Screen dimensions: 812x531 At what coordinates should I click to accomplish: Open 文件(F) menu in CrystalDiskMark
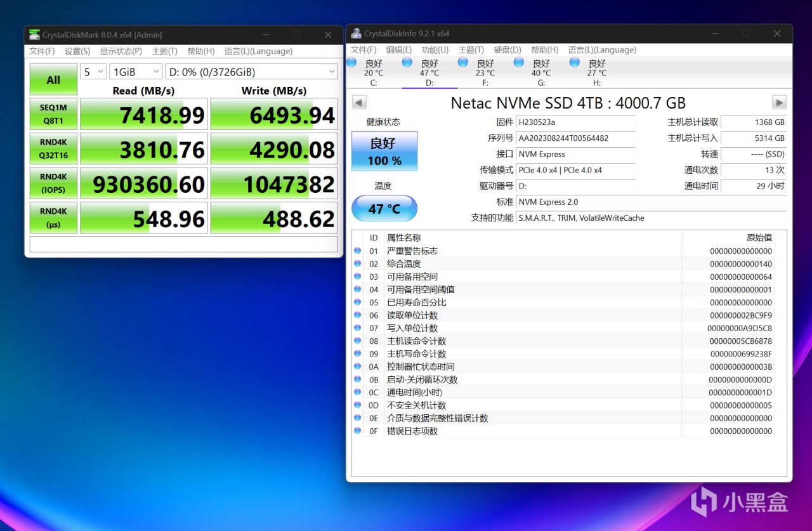42,51
